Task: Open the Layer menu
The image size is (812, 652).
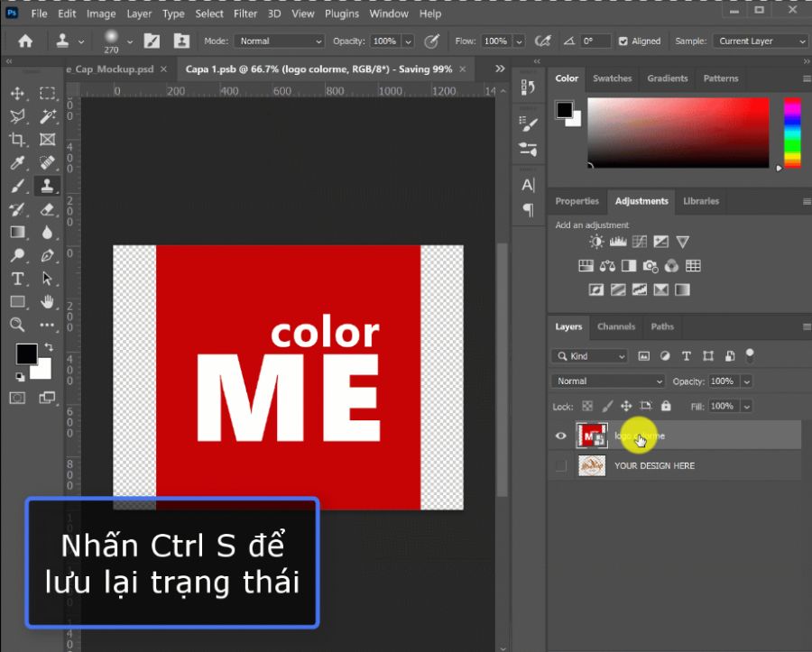Action: click(139, 14)
